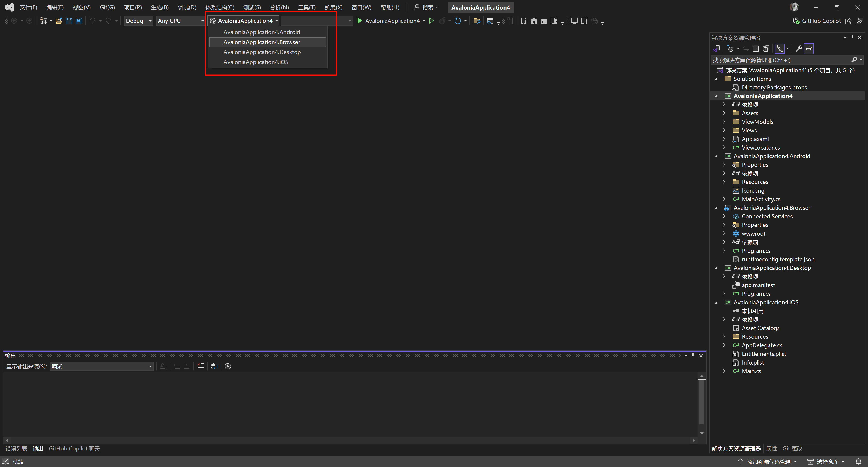Click the notifications bell in status bar

click(x=859, y=462)
